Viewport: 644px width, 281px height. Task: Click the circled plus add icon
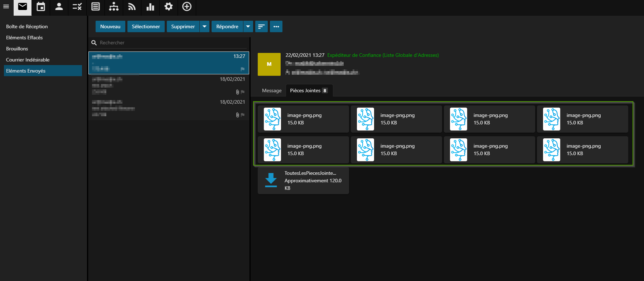pos(187,7)
